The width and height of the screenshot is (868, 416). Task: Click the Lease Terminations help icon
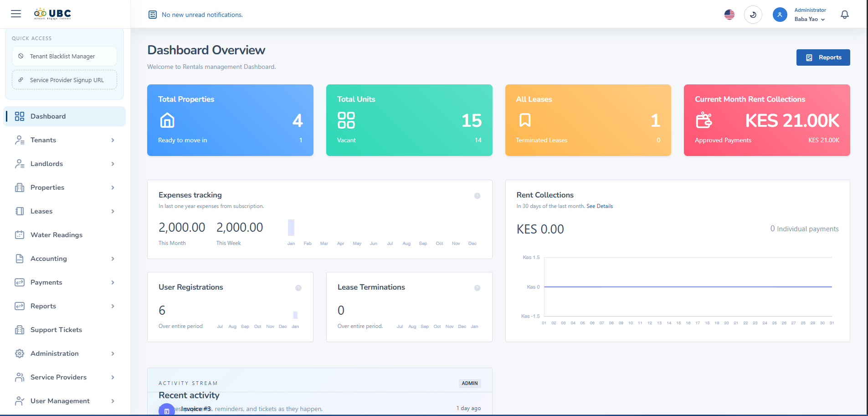477,288
